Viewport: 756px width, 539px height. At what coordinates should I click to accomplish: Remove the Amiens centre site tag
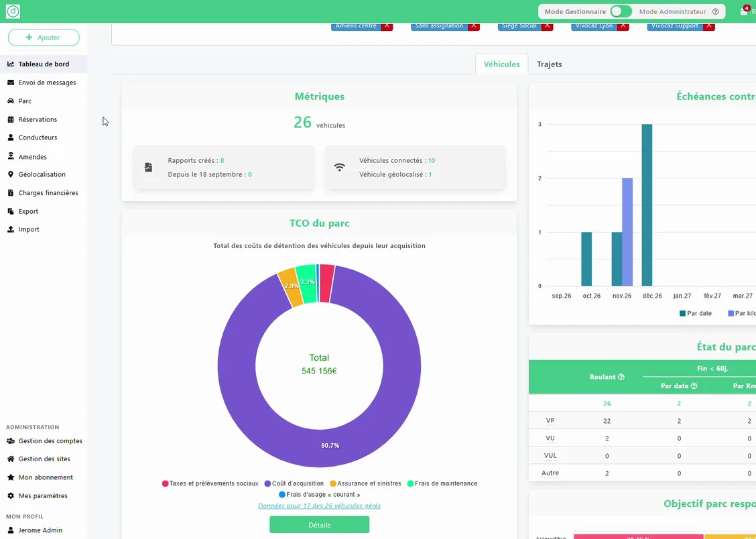[387, 26]
